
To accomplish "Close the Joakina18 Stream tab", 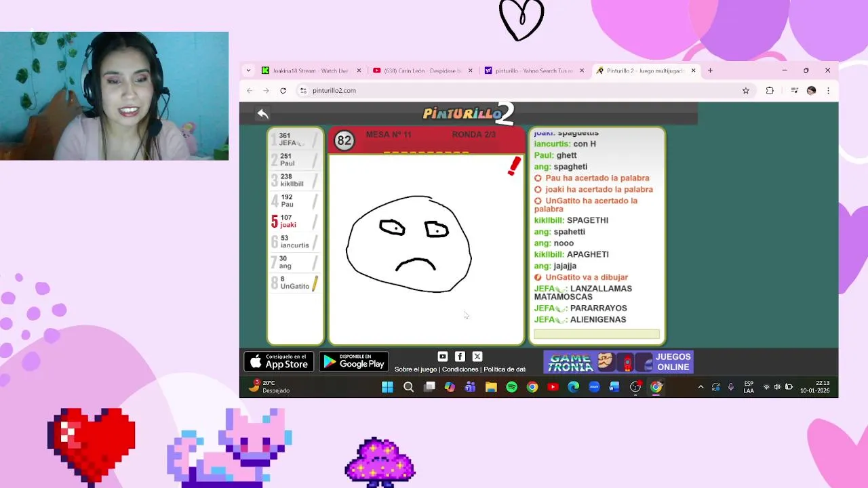I will click(359, 70).
